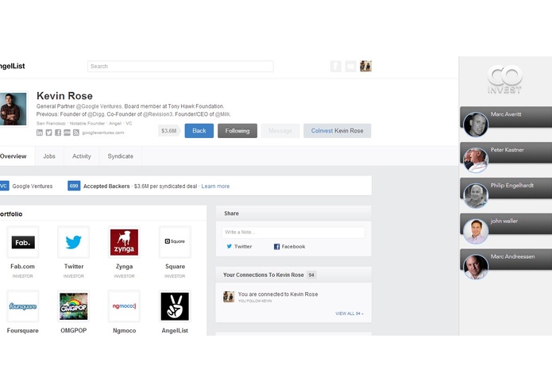Click the CoInvest Kevin Rose button
Viewport: 552px width, 392px height.
[338, 131]
